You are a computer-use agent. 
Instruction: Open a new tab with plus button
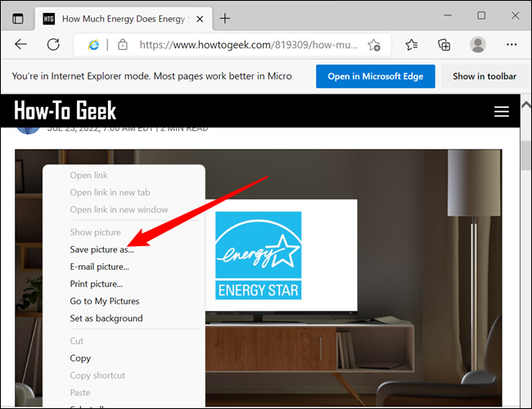coord(224,18)
